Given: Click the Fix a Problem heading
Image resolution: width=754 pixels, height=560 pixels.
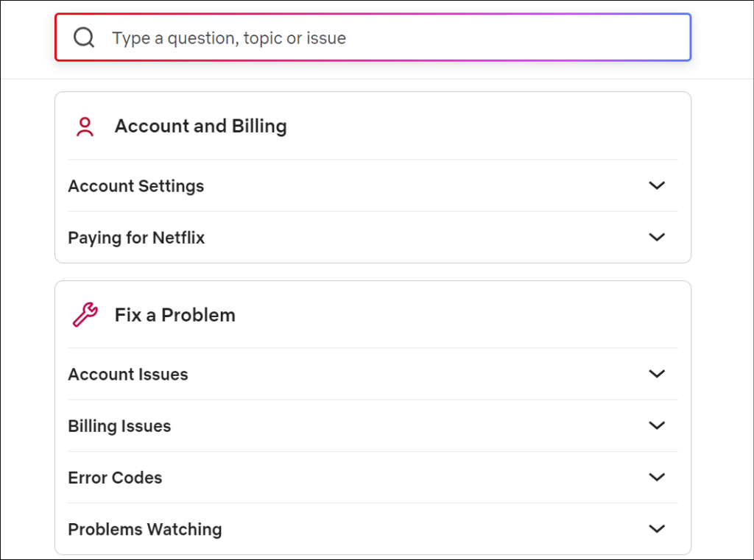Looking at the screenshot, I should click(175, 316).
